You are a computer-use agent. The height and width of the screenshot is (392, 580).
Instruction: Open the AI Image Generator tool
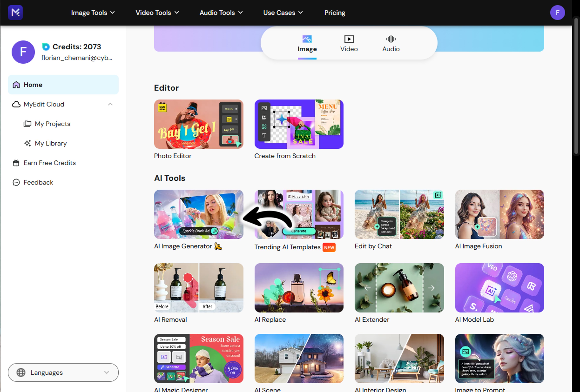[x=198, y=214]
